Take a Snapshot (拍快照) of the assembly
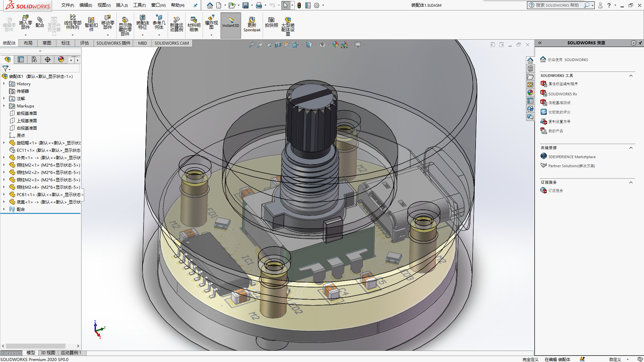The width and height of the screenshot is (644, 362). (x=271, y=22)
